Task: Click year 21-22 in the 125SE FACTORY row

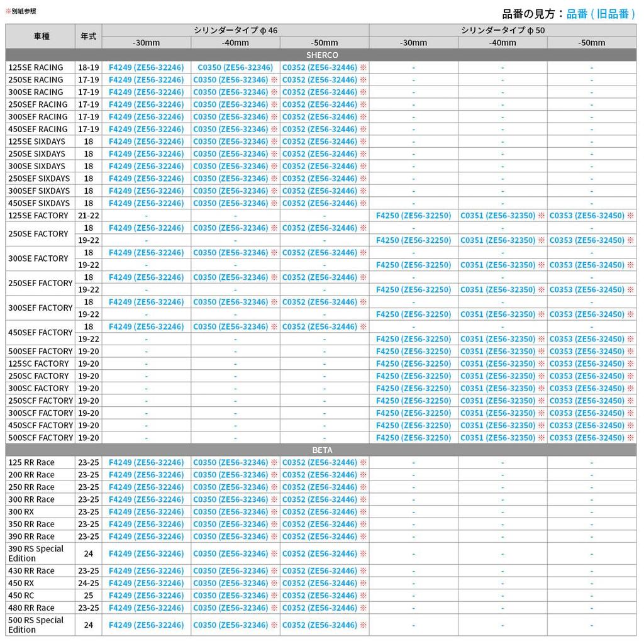Action: [88, 215]
